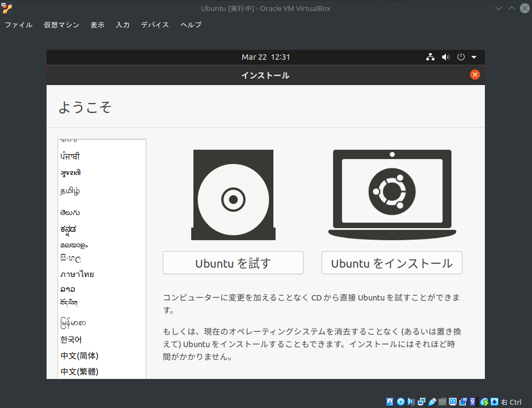The height and width of the screenshot is (408, 532).
Task: Open the USB devices status icon
Action: 432,402
